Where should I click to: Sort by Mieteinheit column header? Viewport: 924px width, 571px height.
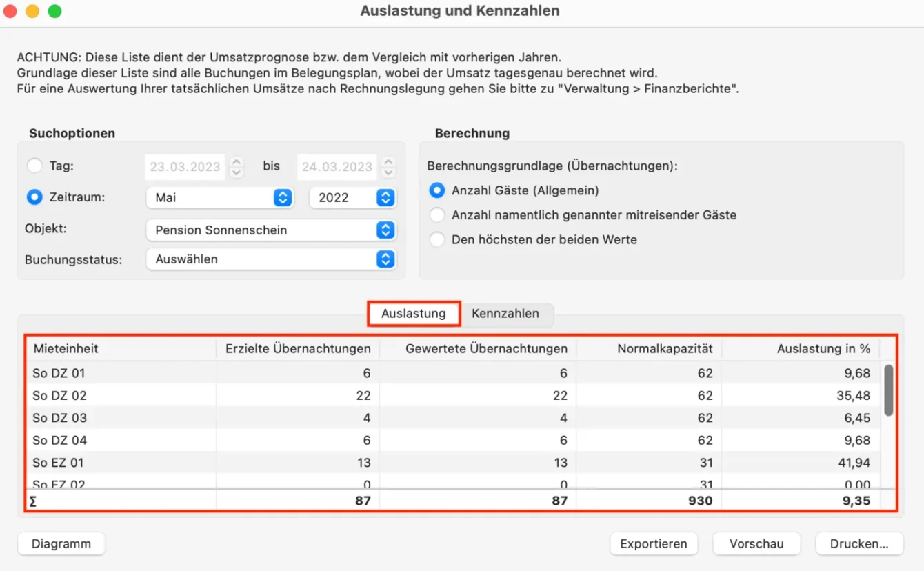121,349
